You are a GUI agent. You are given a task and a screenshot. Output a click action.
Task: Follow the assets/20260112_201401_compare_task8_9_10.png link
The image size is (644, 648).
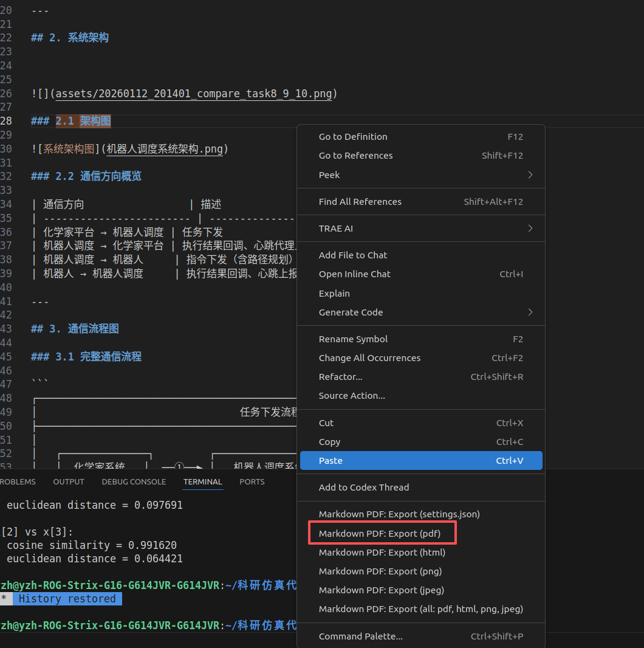pos(194,94)
